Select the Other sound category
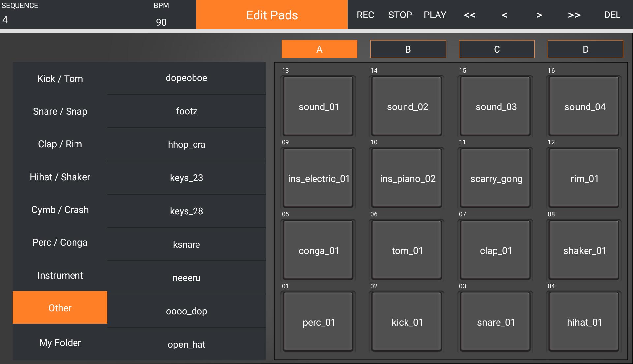Image resolution: width=633 pixels, height=364 pixels. [60, 307]
